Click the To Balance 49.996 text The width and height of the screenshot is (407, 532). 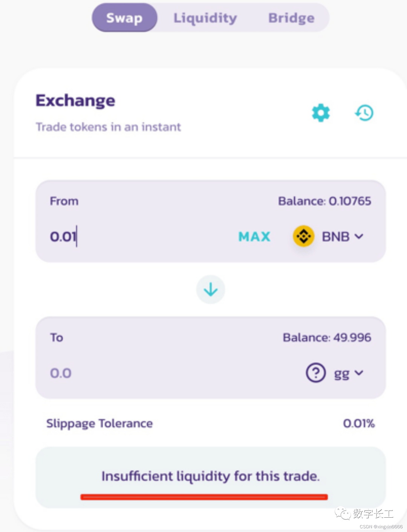(x=327, y=338)
